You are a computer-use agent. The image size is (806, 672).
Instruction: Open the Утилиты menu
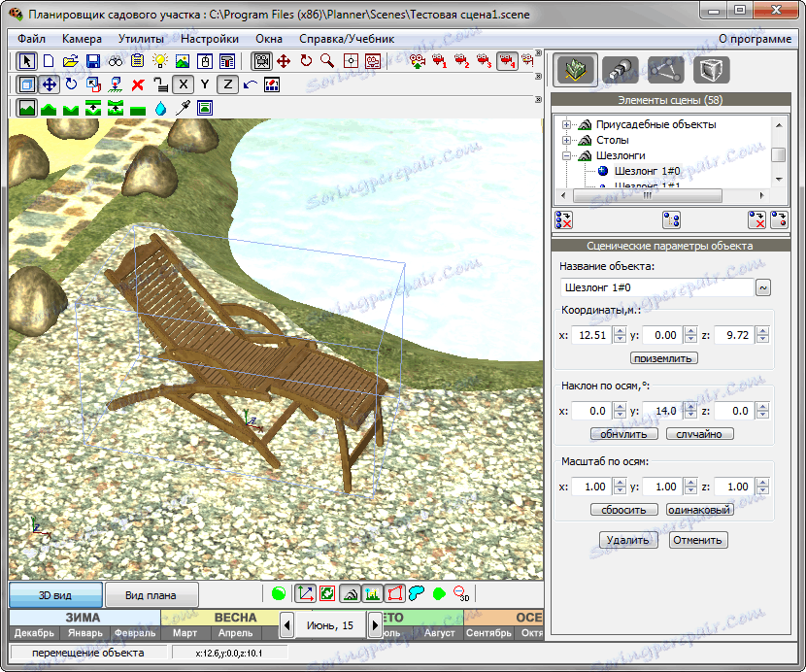pos(141,39)
